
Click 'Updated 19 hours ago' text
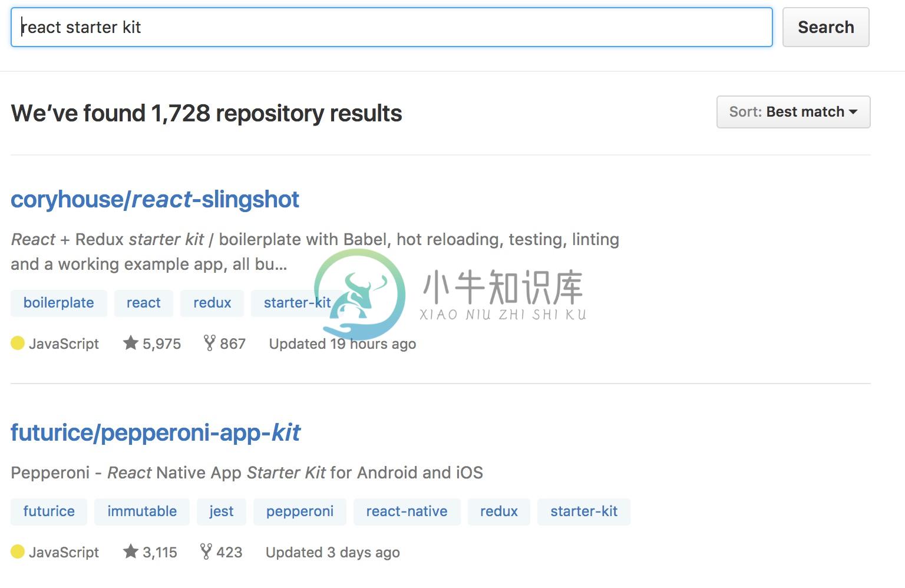point(342,344)
